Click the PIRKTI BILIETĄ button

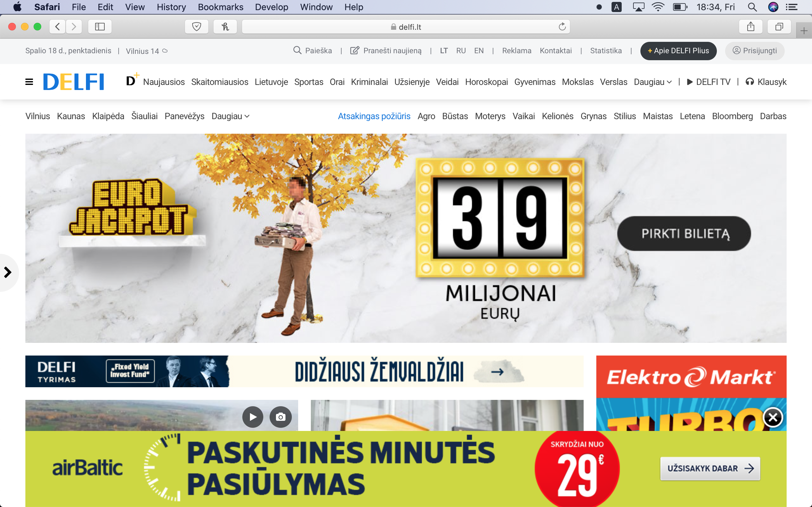(x=684, y=234)
